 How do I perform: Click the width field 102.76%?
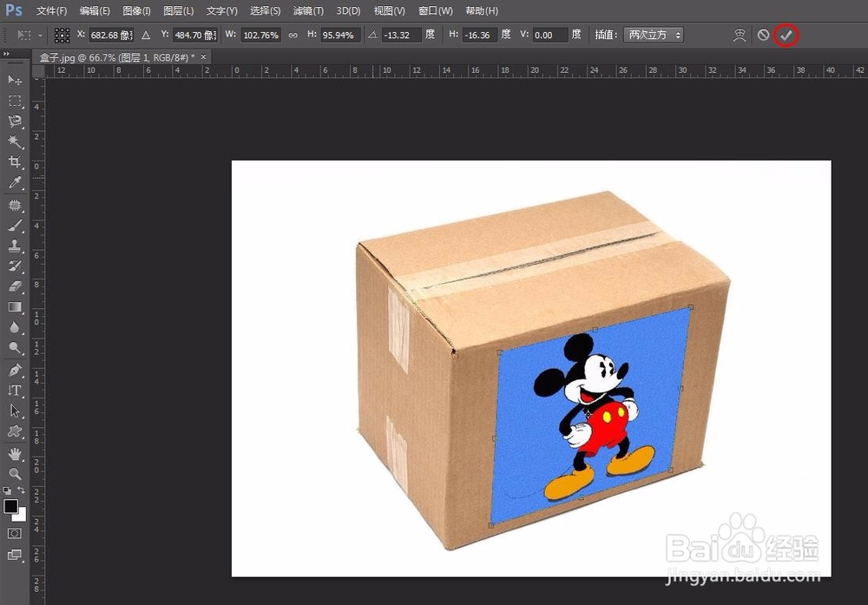261,36
